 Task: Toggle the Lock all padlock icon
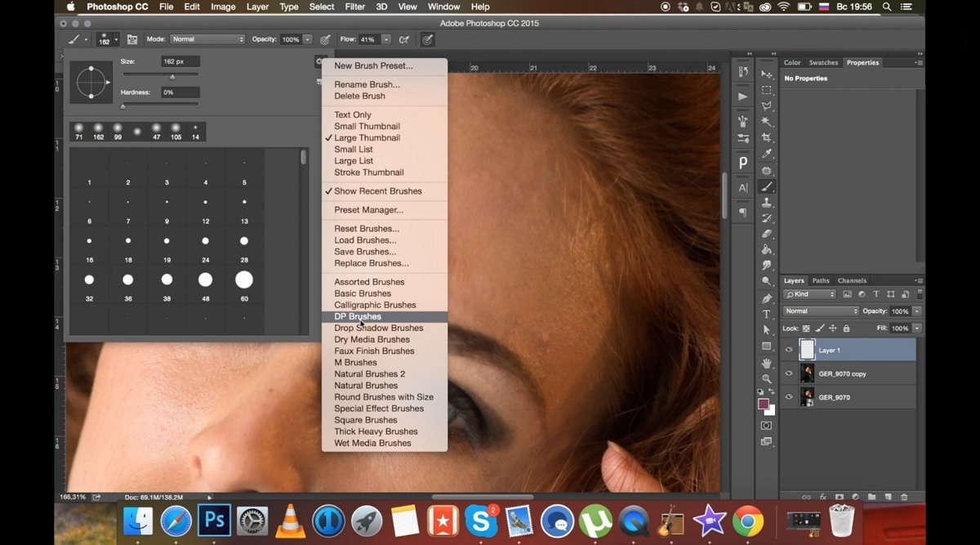pyautogui.click(x=846, y=328)
